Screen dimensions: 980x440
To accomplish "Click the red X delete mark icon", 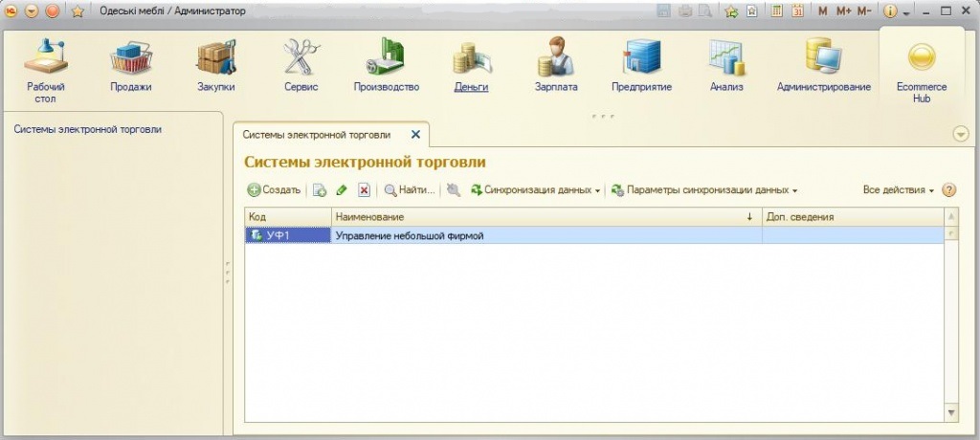I will coord(364,190).
